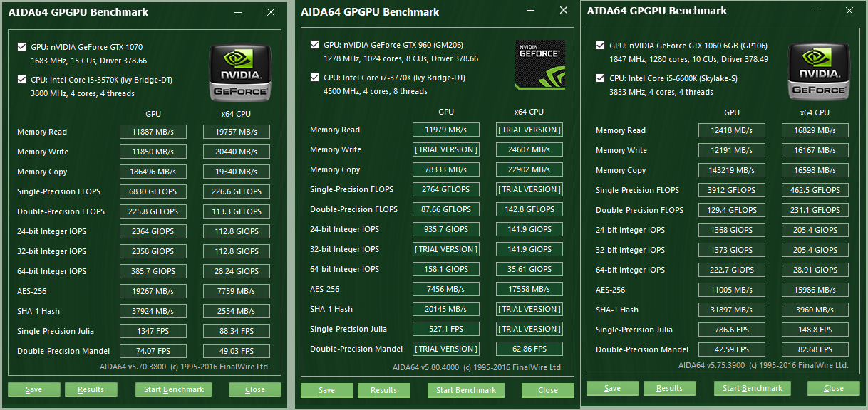Image resolution: width=868 pixels, height=410 pixels.
Task: Select the 3912 GFLOPS result
Action: (x=732, y=190)
